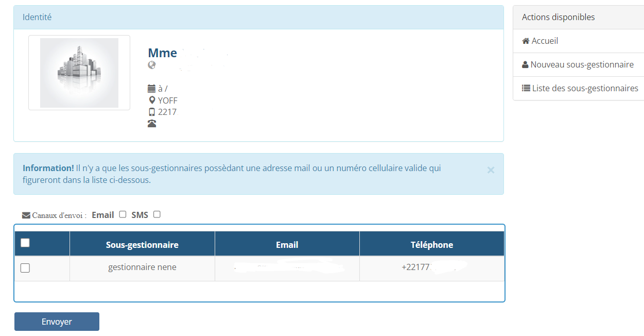Click the list icon for Liste des sous-gestionnaires
The height and width of the screenshot is (336, 644).
[x=526, y=88]
